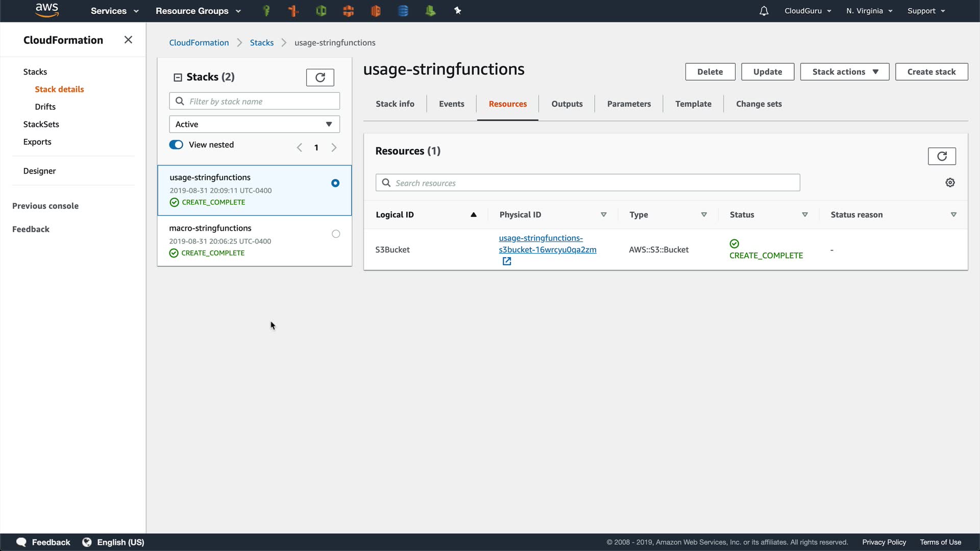Image resolution: width=980 pixels, height=551 pixels.
Task: Close the CloudFormation side navigation
Action: pyautogui.click(x=128, y=40)
